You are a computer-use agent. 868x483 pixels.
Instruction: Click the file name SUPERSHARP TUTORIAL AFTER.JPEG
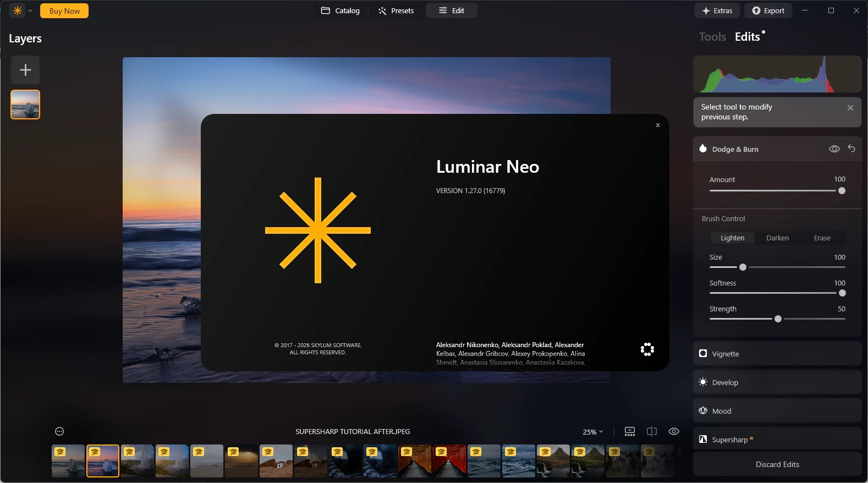(353, 432)
